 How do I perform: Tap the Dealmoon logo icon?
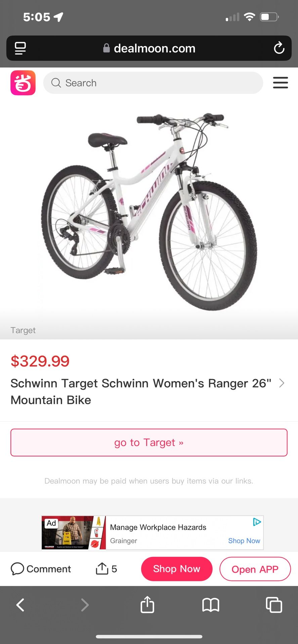(x=23, y=83)
